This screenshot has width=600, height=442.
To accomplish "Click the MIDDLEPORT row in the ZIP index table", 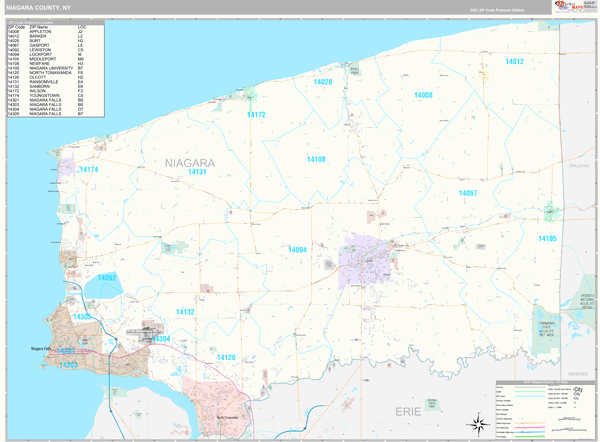I will coord(45,58).
